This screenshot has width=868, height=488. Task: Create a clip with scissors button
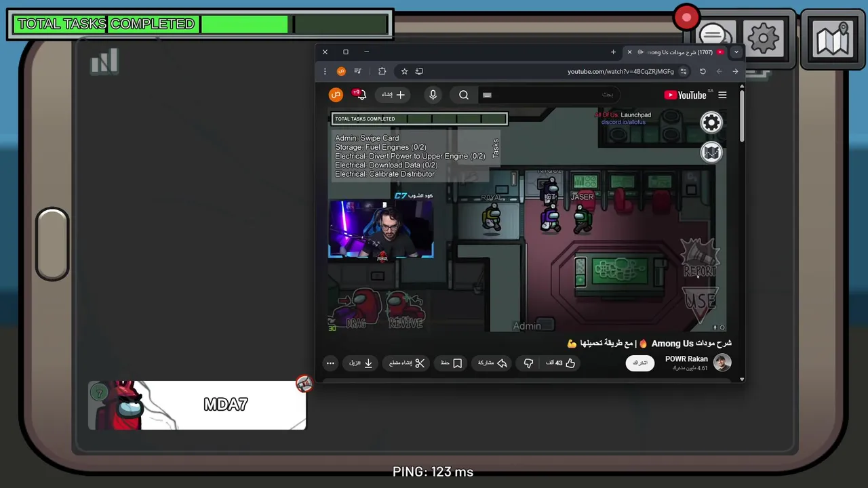407,363
